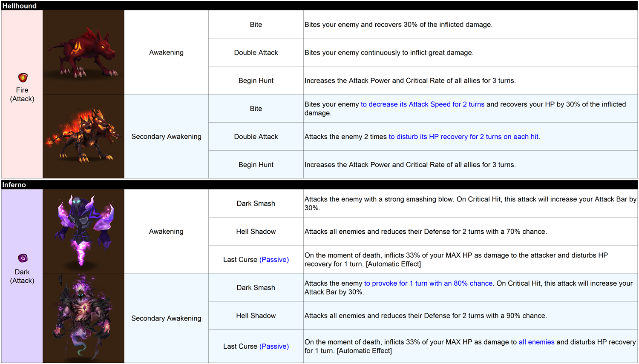Click the Hellhound section header
Screen dimensions: 639x364
pos(20,6)
